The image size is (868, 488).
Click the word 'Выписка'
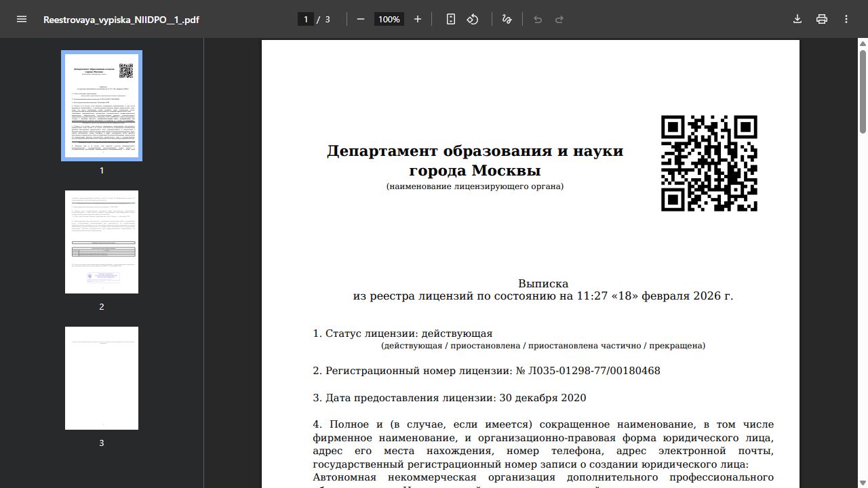(x=543, y=283)
